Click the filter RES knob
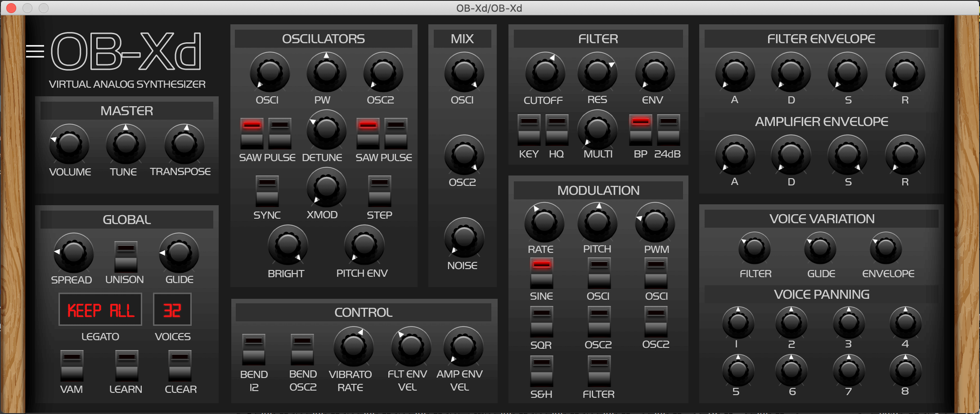Screen dimensions: 980x414 [597, 72]
